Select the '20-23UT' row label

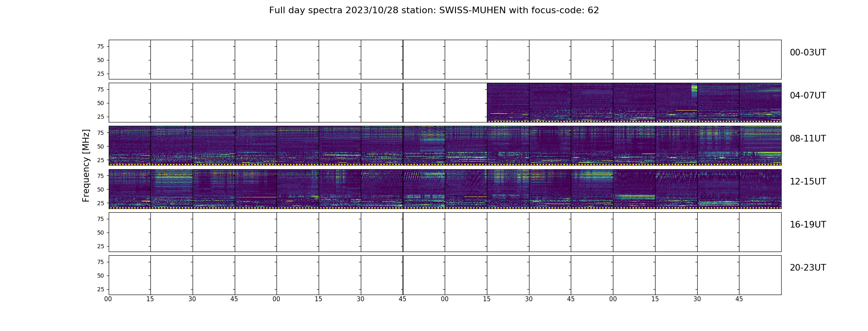pos(808,268)
